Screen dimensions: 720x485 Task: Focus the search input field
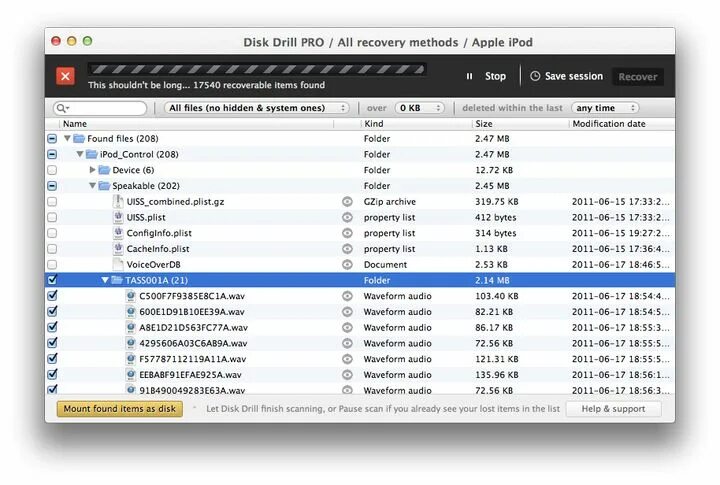pyautogui.click(x=100, y=108)
